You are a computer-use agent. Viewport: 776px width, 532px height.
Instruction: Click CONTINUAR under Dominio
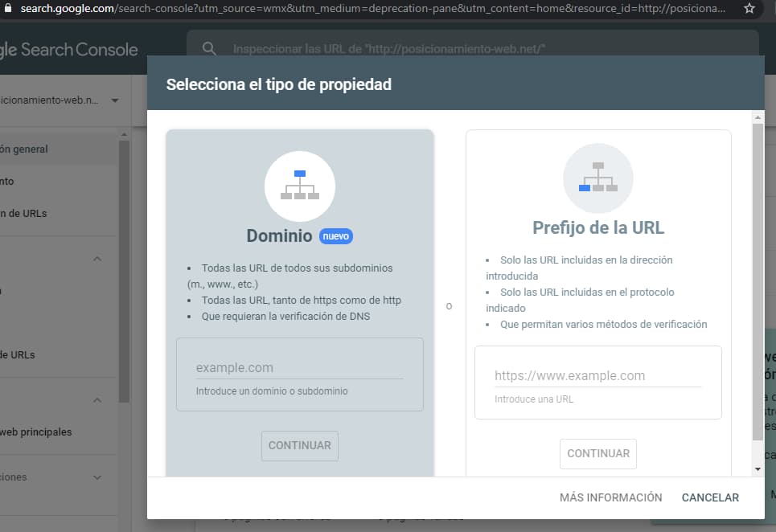click(x=300, y=445)
